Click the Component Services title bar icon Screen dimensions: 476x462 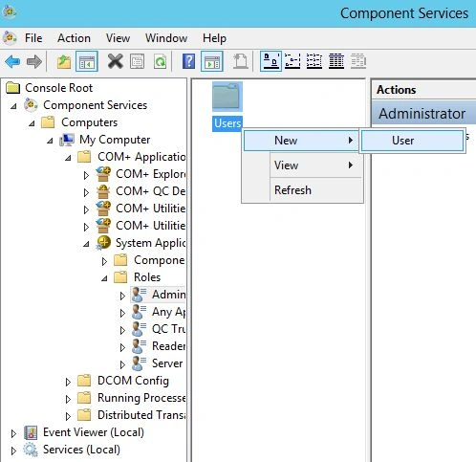10,12
